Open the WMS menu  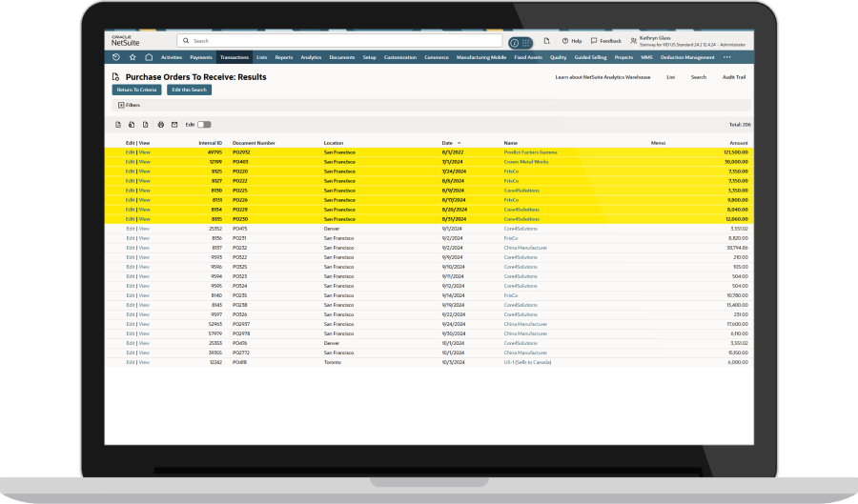(646, 57)
